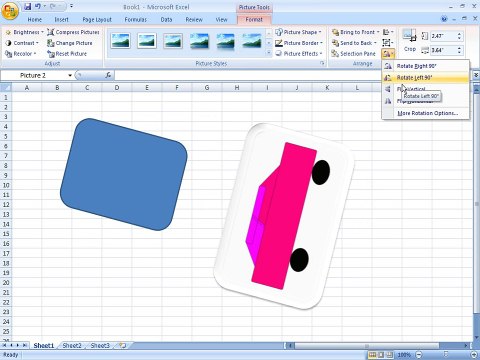Screen dimensions: 480x360
Task: Open the Data ribbon tab
Action: click(x=166, y=20)
